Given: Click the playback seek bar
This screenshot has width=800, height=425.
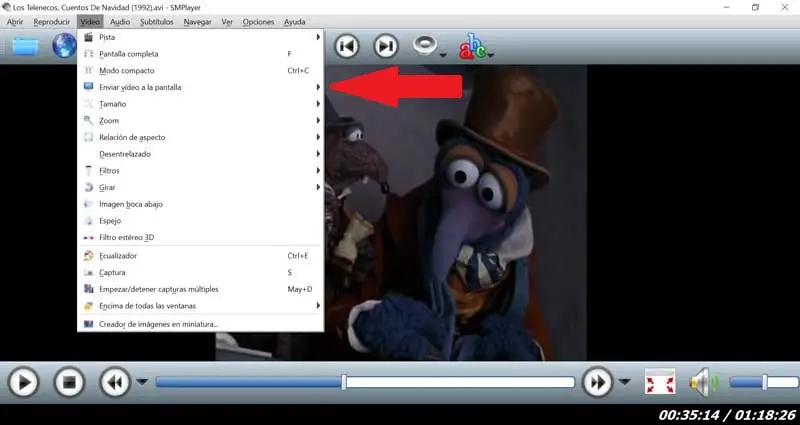Looking at the screenshot, I should [365, 382].
